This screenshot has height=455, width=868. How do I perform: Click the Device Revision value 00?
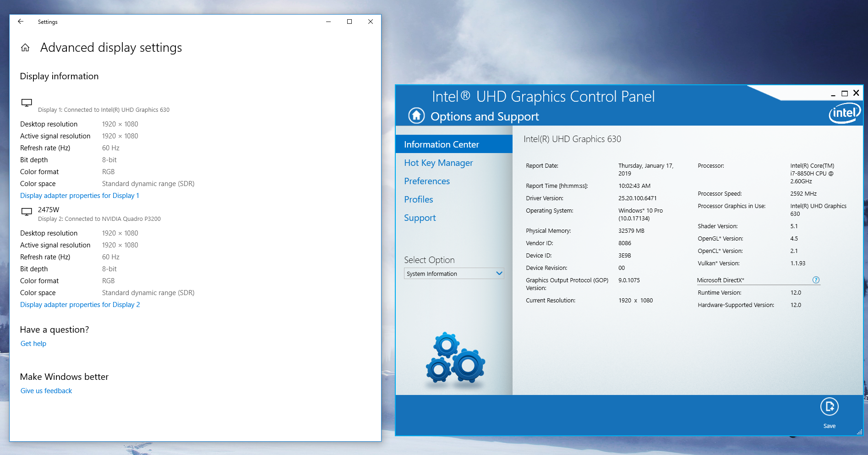[622, 268]
